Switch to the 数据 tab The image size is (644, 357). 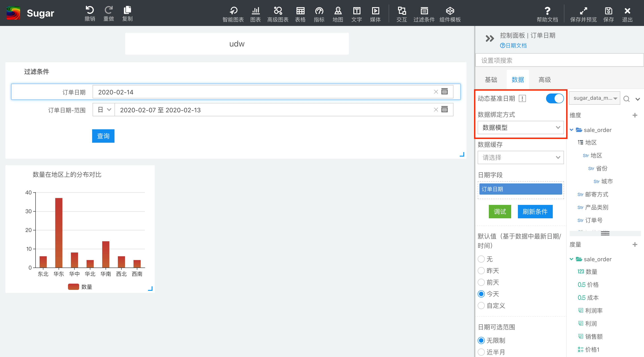(x=517, y=80)
